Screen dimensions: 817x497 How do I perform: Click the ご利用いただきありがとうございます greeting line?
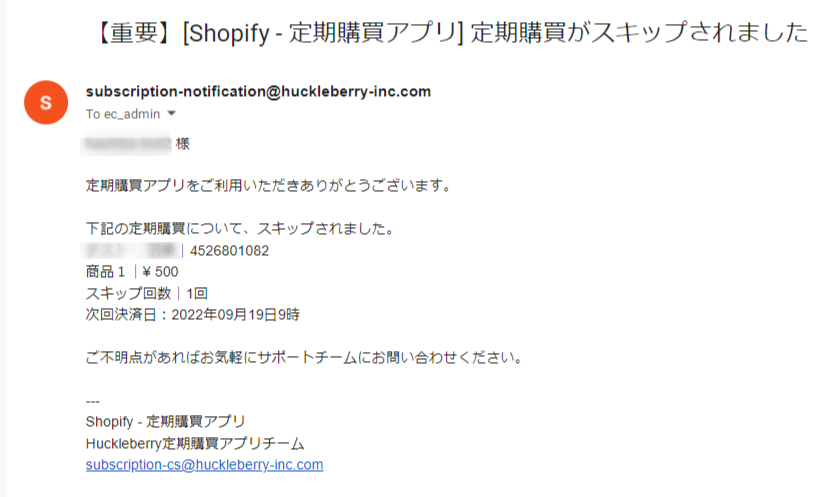(270, 186)
